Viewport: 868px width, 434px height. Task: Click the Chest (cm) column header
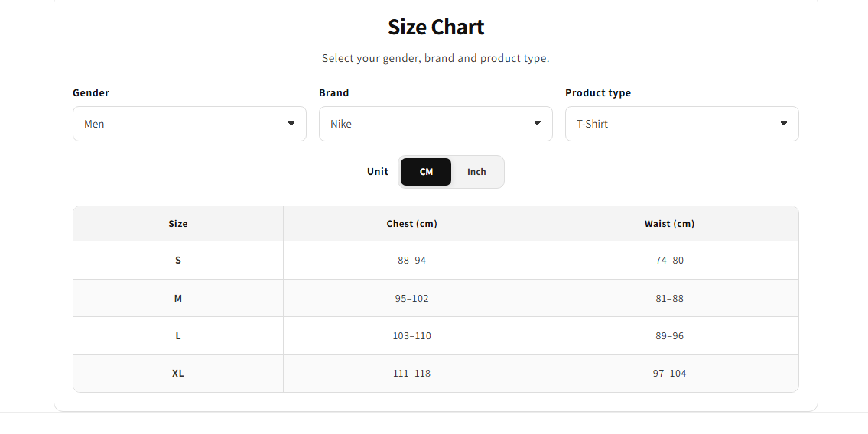tap(412, 224)
